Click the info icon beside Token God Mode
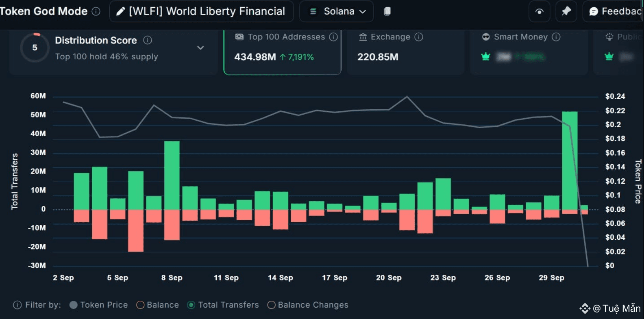 96,11
